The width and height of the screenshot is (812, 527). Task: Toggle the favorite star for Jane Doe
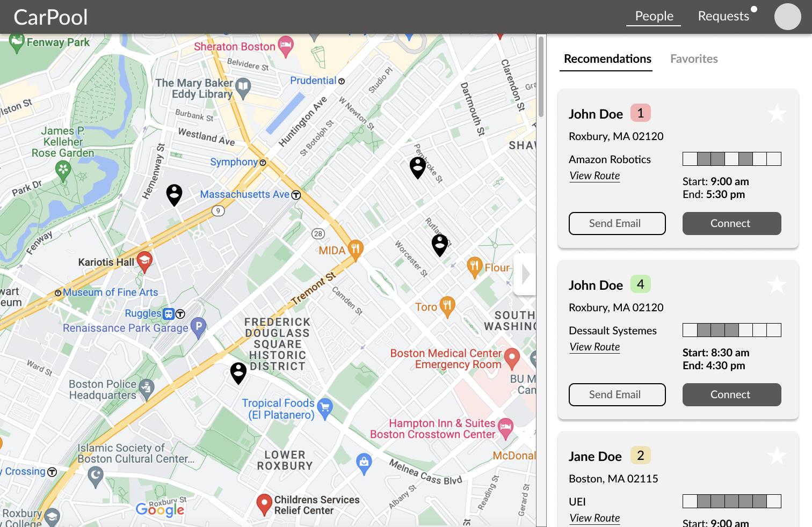(x=777, y=456)
